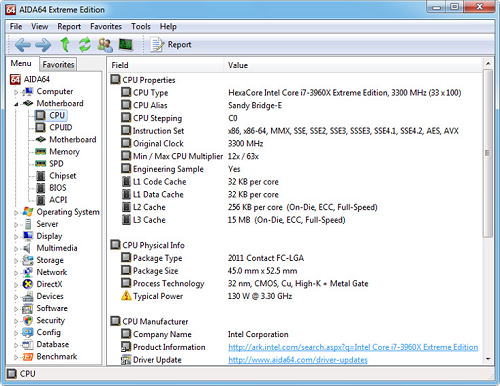Select the Engineering Sample row
The image size is (500, 386).
tap(295, 169)
